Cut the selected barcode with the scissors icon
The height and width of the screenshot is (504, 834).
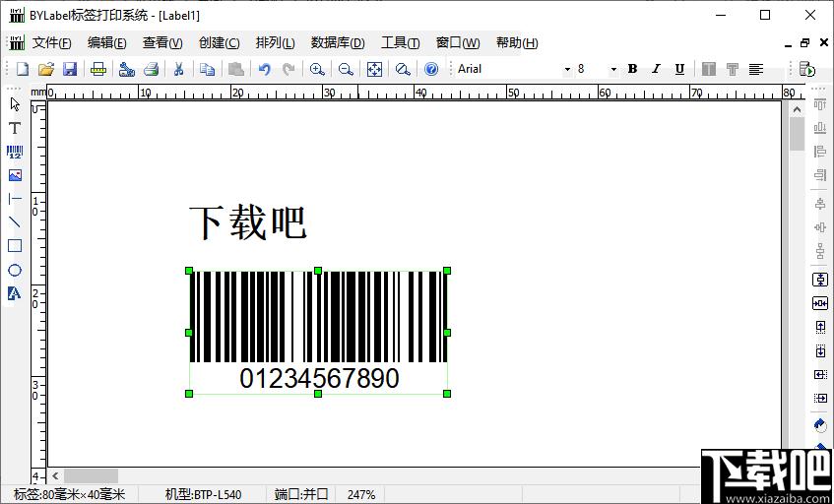[x=179, y=69]
